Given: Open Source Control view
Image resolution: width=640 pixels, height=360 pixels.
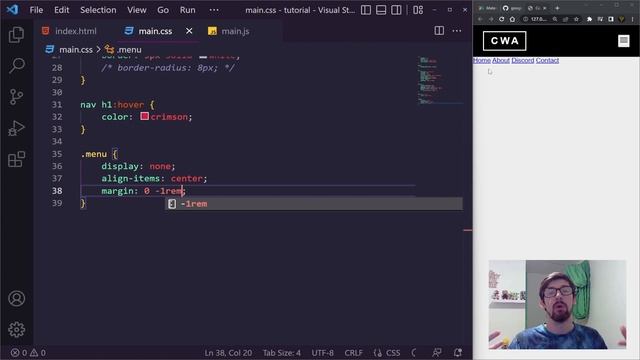Looking at the screenshot, I should (x=16, y=97).
